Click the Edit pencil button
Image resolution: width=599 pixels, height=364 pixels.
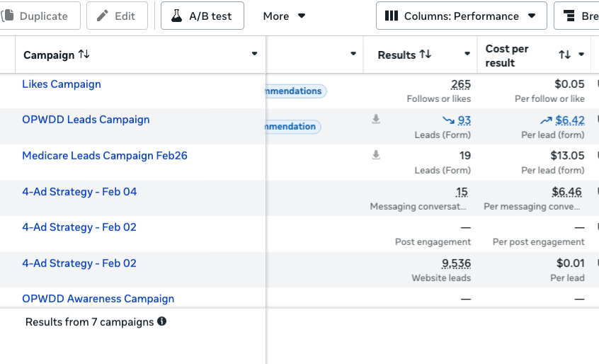pyautogui.click(x=117, y=16)
